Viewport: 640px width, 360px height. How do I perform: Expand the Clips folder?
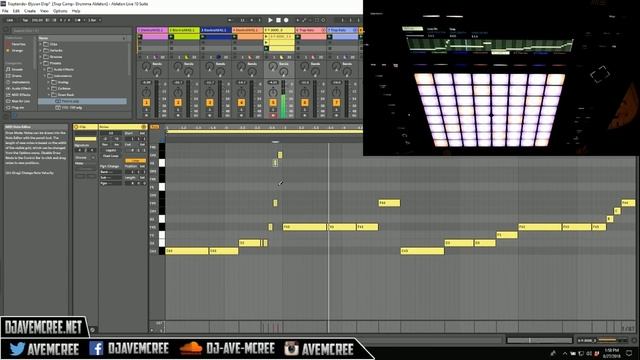point(40,44)
